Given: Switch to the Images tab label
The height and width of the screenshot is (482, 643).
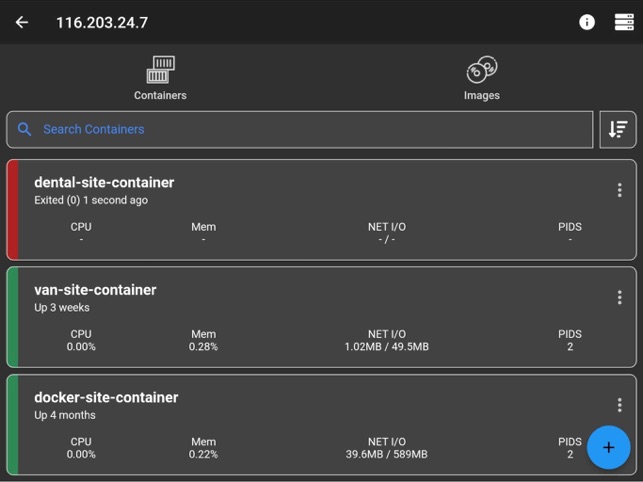Looking at the screenshot, I should [x=482, y=95].
